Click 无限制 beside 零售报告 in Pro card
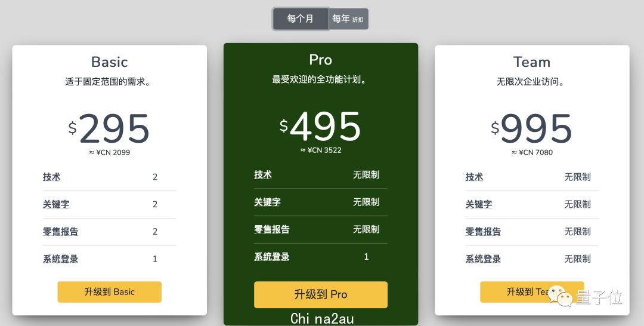 [x=366, y=229]
